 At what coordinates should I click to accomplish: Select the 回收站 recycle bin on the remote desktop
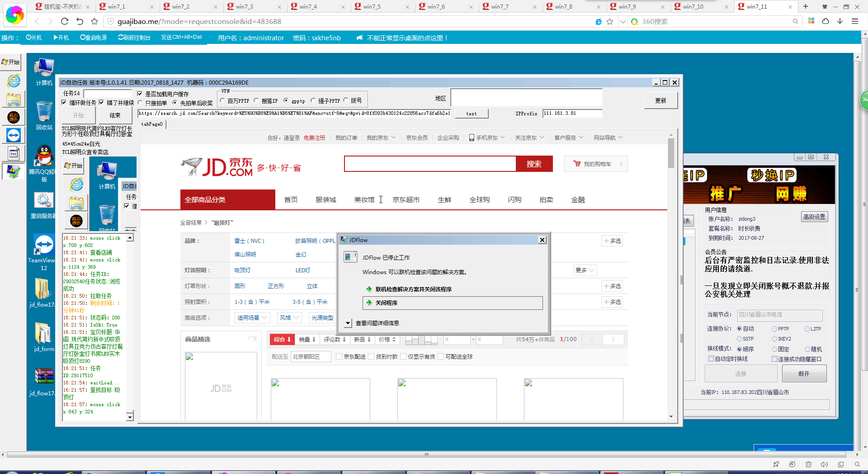pyautogui.click(x=44, y=115)
